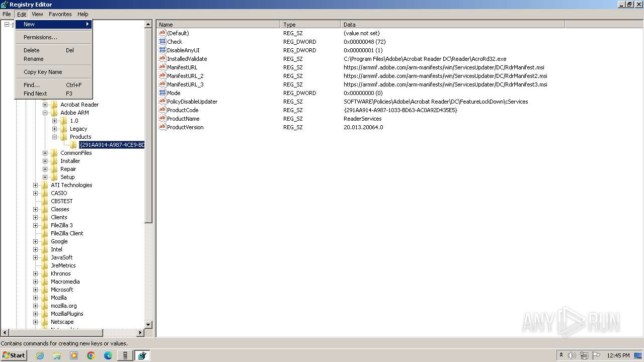Select the Macromedia key
644x362 pixels.
65,282
